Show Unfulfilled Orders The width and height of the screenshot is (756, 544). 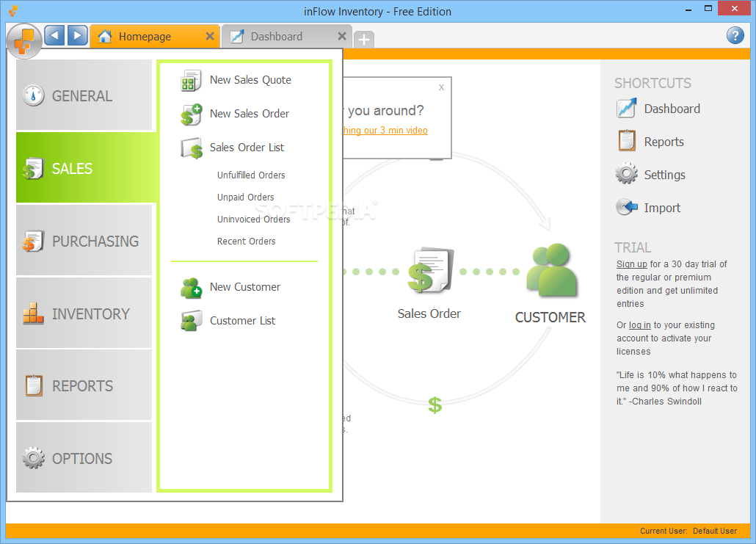click(251, 175)
